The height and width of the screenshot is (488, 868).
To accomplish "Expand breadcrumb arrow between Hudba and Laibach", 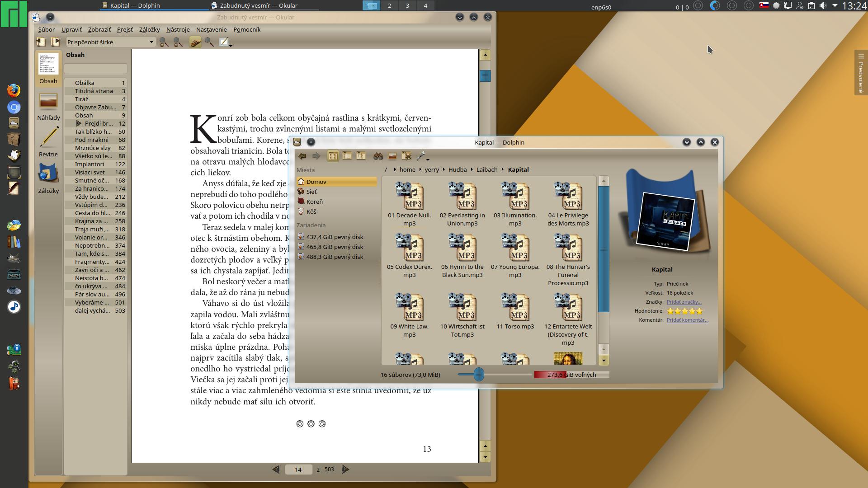I will [x=472, y=169].
